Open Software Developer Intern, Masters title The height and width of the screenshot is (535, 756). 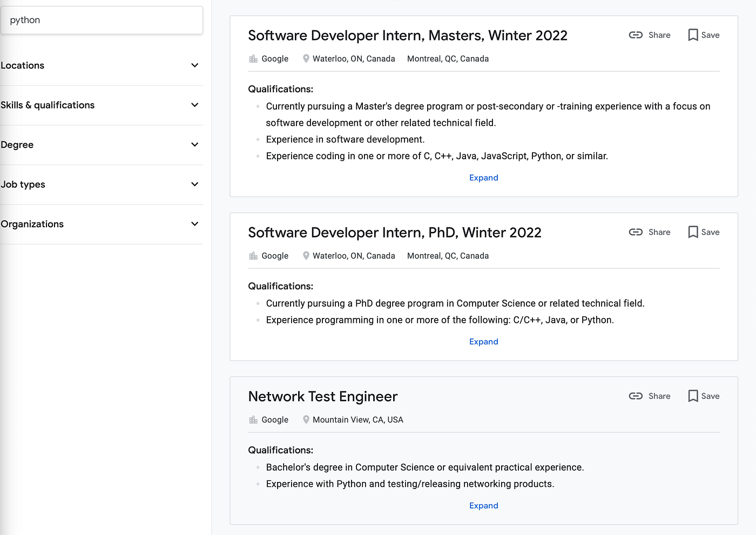pos(407,36)
